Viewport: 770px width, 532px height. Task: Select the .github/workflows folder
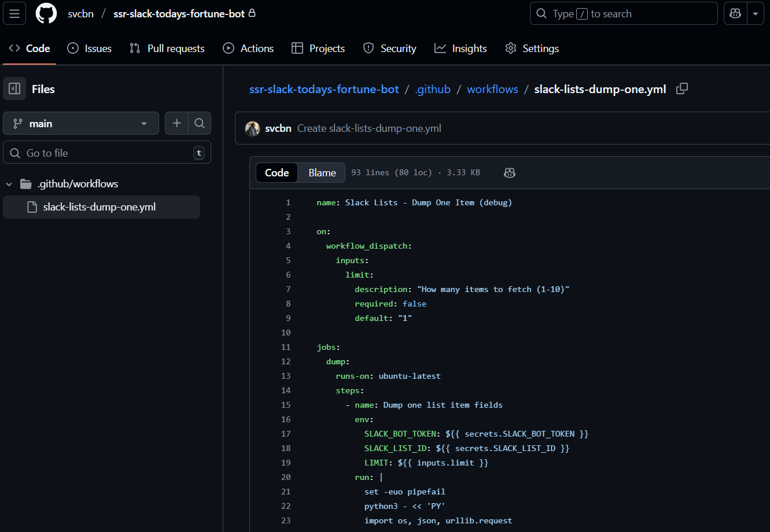pyautogui.click(x=78, y=184)
